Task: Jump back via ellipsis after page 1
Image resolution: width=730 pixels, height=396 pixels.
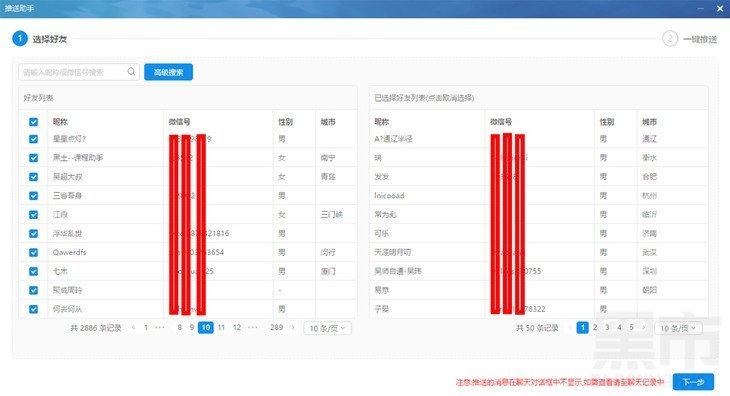Action: 160,328
